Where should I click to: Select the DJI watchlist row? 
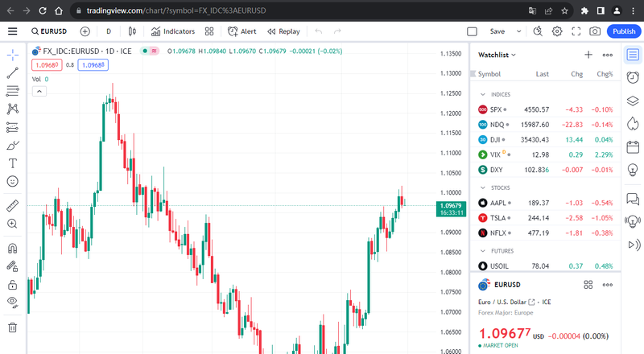[x=546, y=140]
